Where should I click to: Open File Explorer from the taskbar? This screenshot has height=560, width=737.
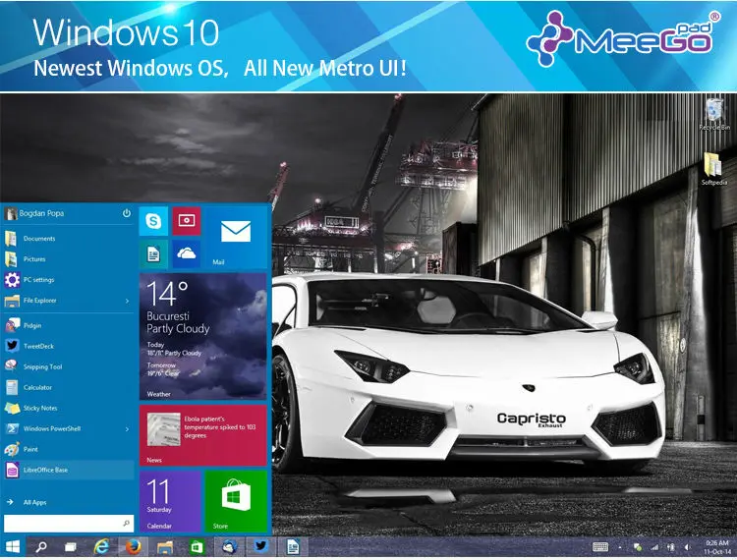pos(165,547)
